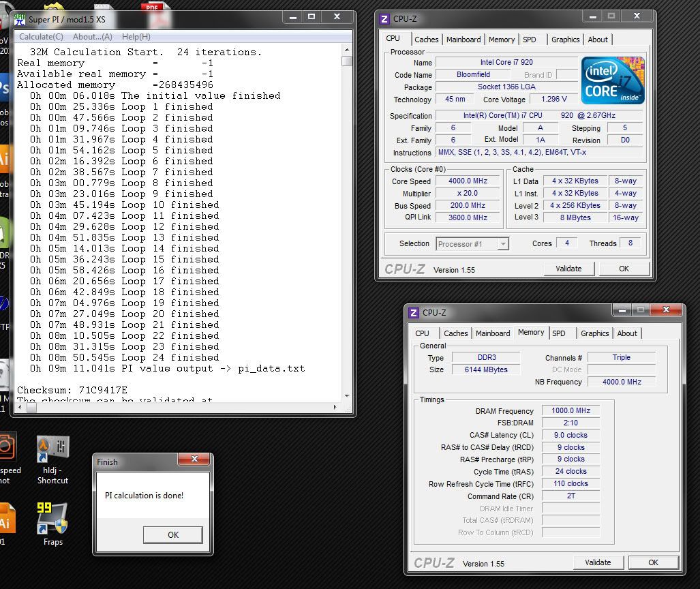Image resolution: width=700 pixels, height=589 pixels.
Task: Click the up arrow of Super PI's vertical scrollbar
Action: 347,50
